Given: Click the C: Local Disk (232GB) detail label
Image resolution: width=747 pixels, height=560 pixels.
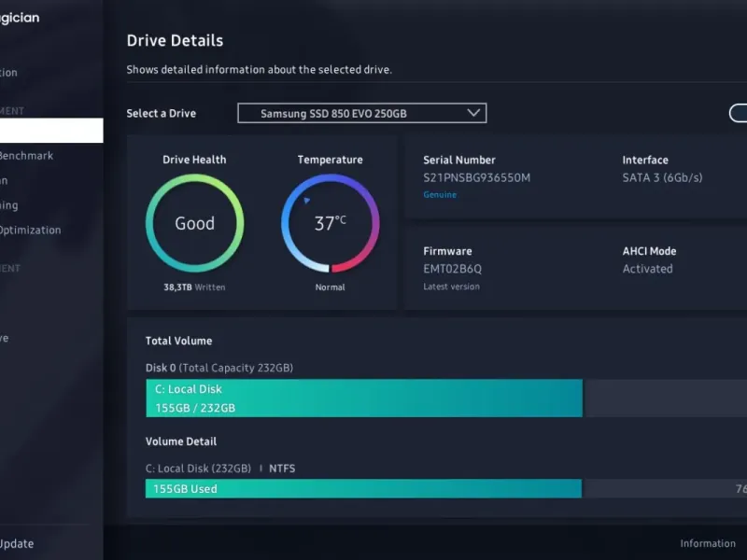Looking at the screenshot, I should tap(198, 469).
